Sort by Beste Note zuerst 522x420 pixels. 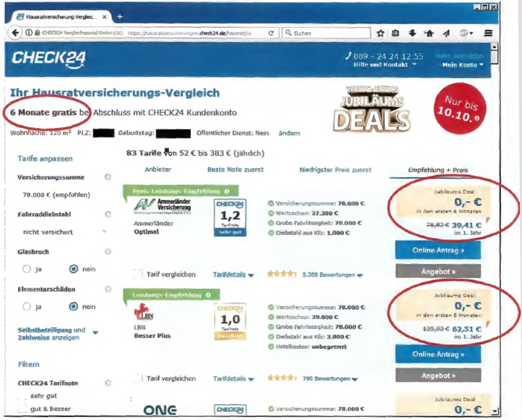click(235, 169)
